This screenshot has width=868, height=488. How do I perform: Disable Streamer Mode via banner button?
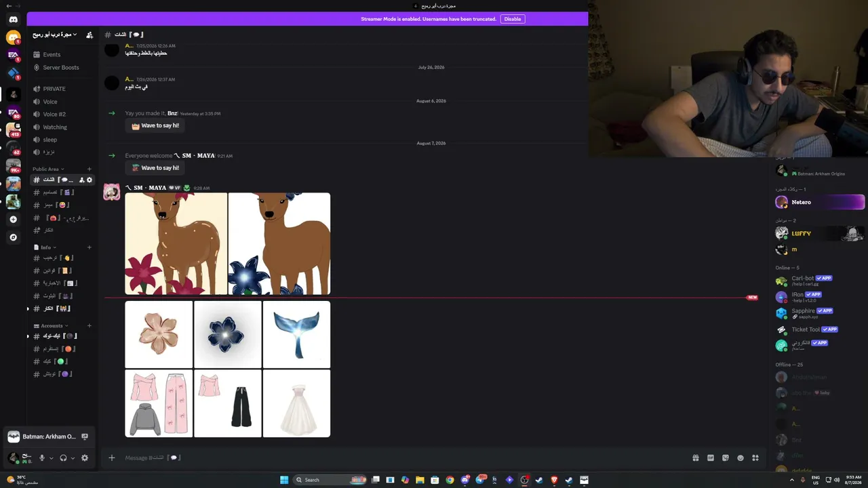[513, 19]
